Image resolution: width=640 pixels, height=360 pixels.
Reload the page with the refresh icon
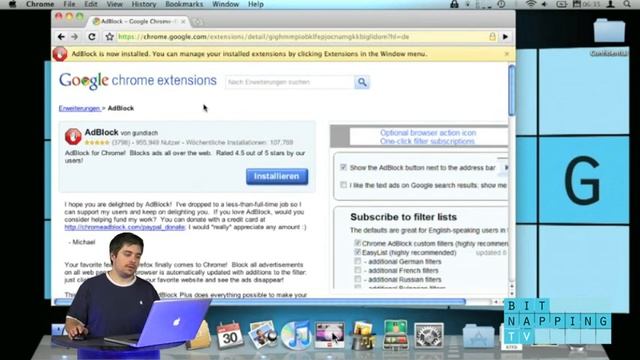click(x=92, y=37)
